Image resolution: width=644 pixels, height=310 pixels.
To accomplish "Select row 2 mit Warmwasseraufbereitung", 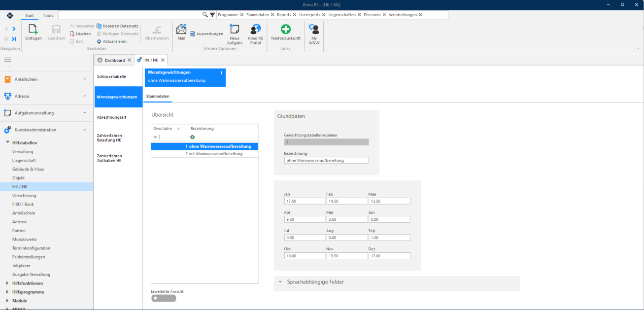I will pyautogui.click(x=204, y=154).
